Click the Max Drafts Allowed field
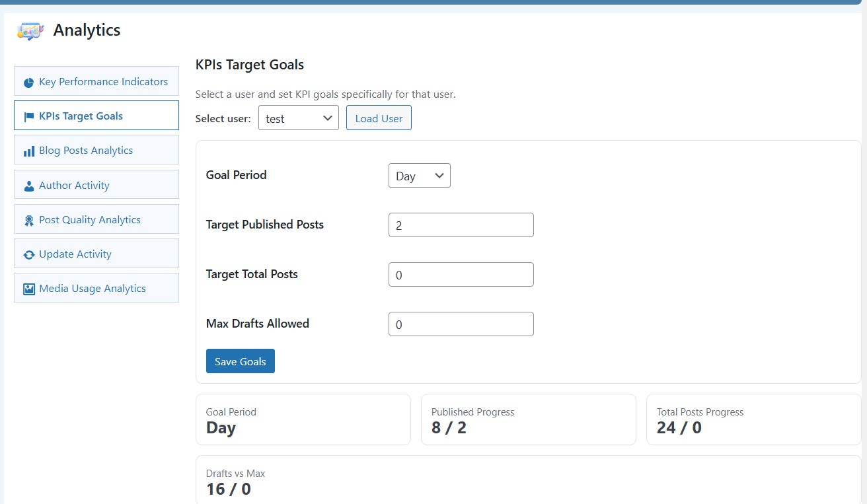Screen dimensions: 867x504 [461, 324]
